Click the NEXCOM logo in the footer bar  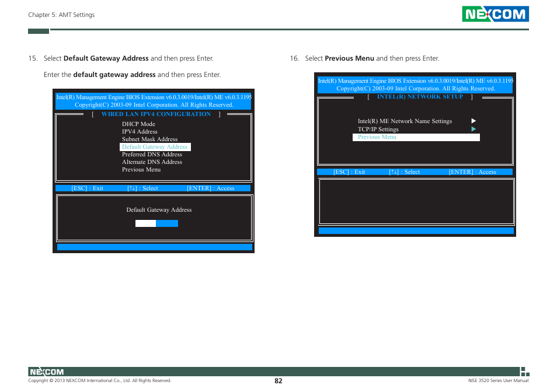tap(47, 372)
